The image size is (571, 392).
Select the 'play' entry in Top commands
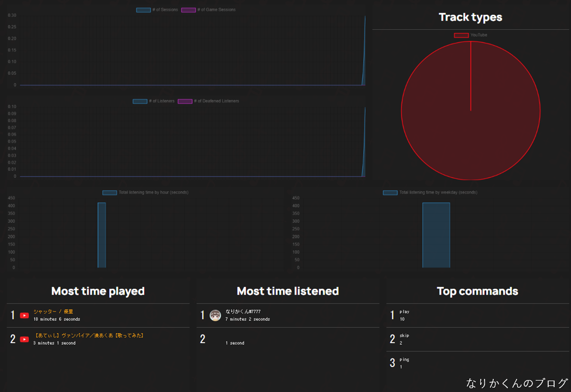tap(405, 312)
